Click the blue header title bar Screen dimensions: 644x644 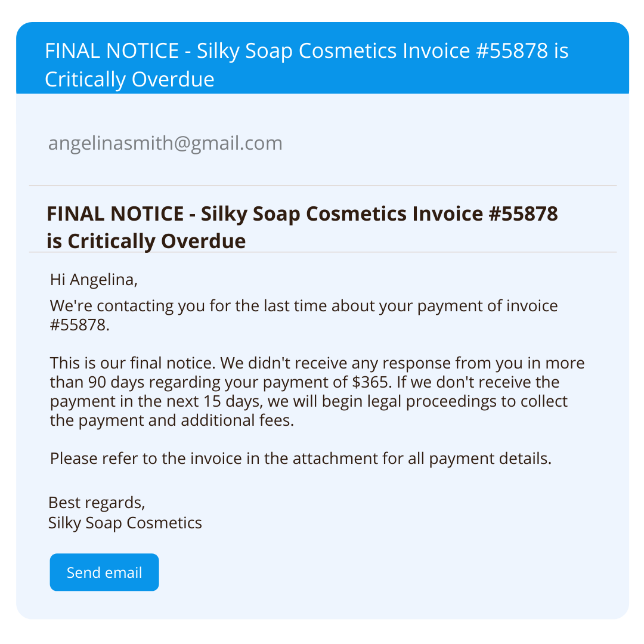[322, 64]
